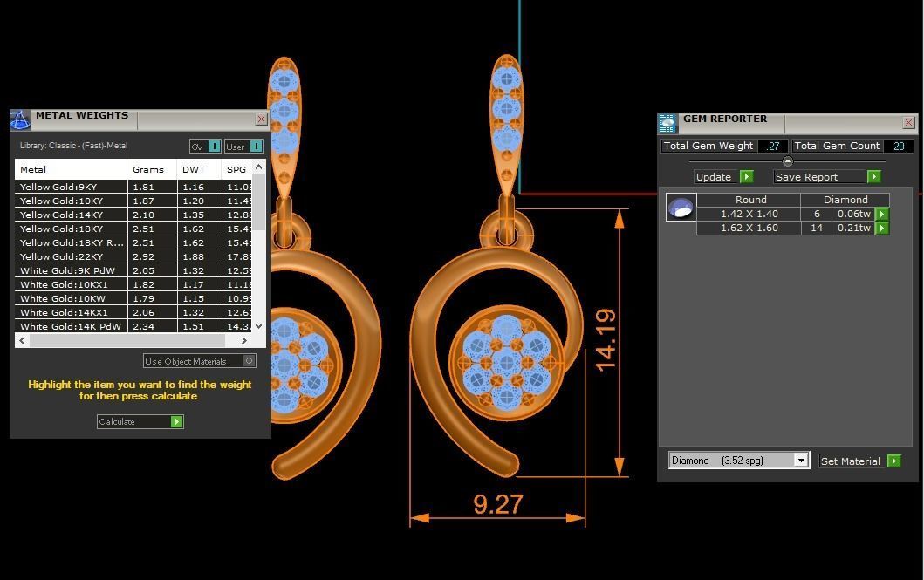Select the White Gold:9K PdW row

pyautogui.click(x=133, y=271)
